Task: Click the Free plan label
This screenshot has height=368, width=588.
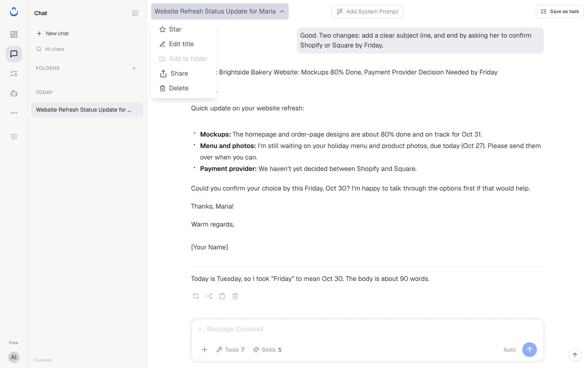Action: [x=14, y=343]
